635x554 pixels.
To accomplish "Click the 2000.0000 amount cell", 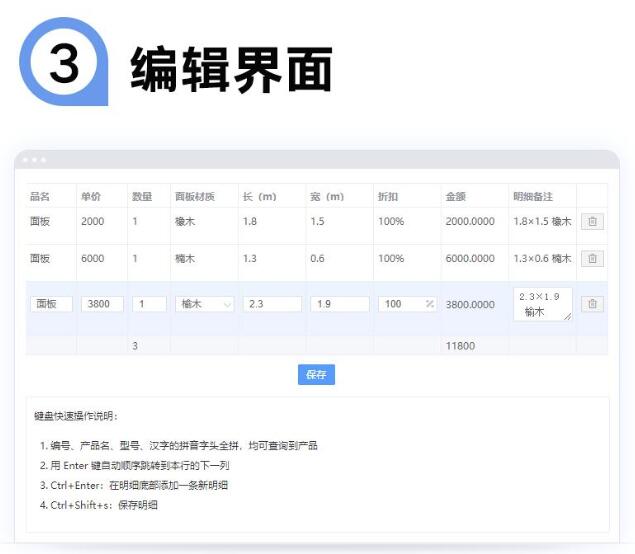I will [470, 221].
